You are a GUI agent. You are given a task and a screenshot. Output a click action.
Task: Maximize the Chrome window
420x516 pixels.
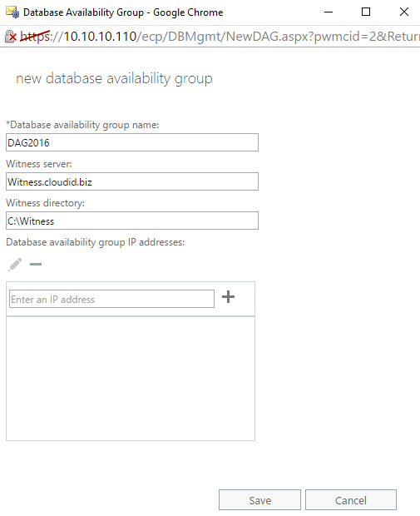point(366,12)
